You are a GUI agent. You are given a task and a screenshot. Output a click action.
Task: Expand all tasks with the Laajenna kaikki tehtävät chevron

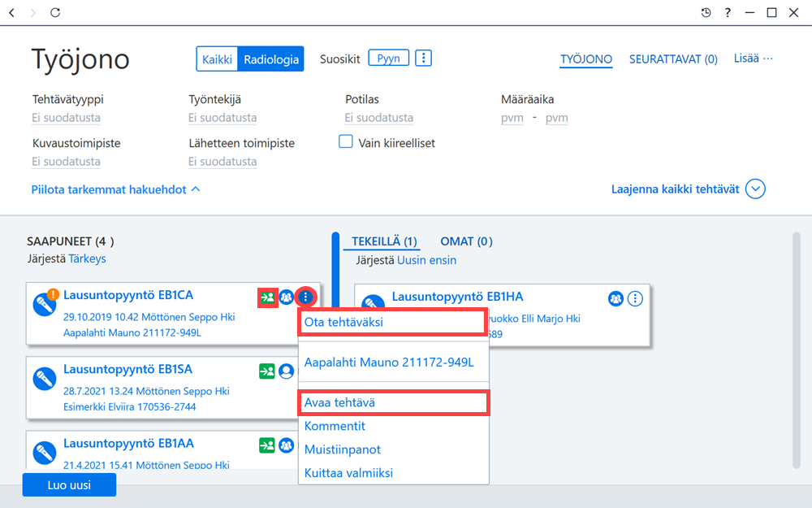point(755,189)
